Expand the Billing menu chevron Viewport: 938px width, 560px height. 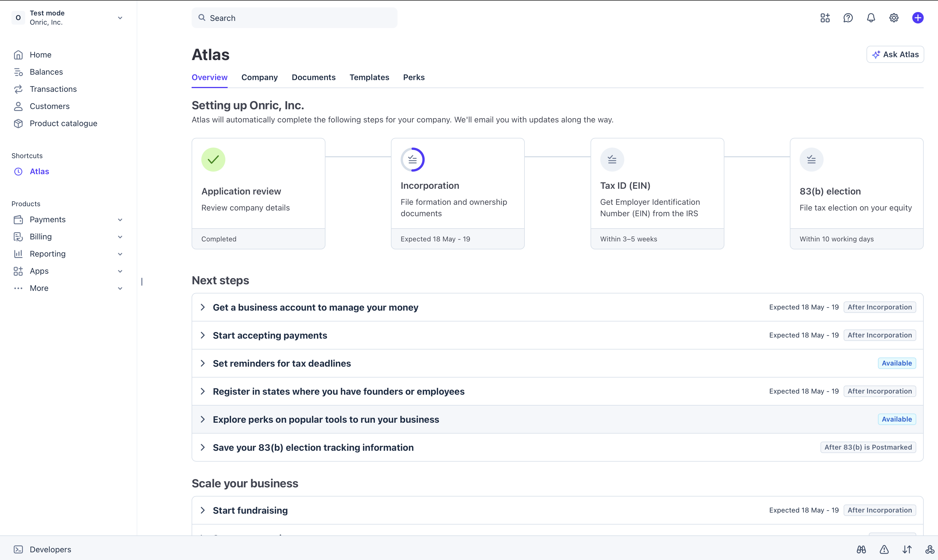click(x=120, y=237)
